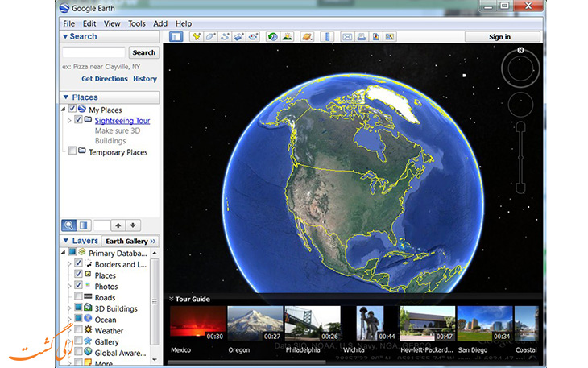Uncheck the My Places checkbox

click(72, 109)
